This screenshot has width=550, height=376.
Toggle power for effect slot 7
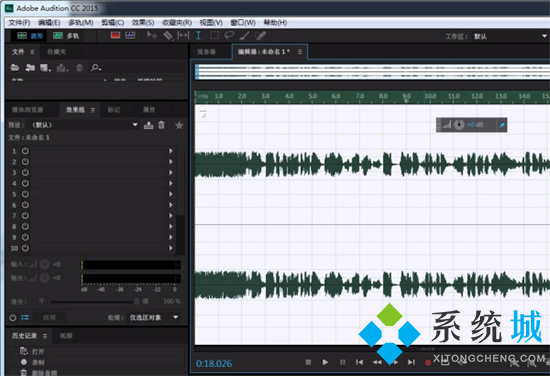pyautogui.click(x=25, y=216)
